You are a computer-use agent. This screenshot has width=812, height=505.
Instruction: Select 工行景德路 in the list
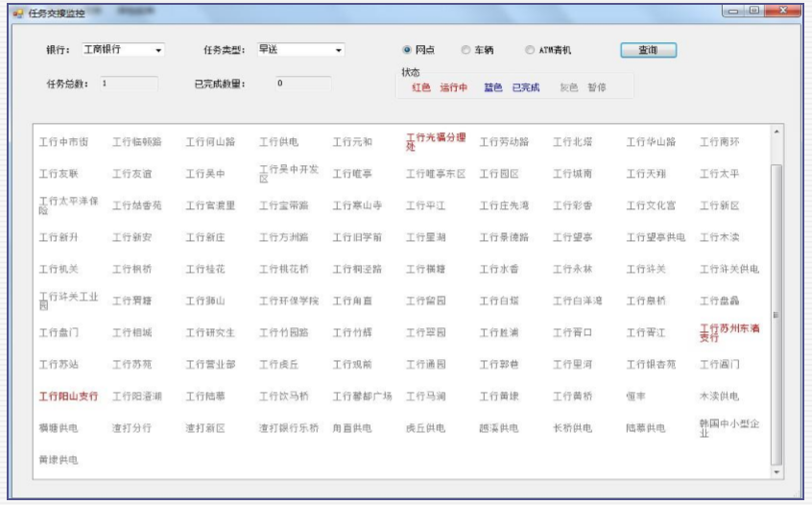[x=504, y=237]
